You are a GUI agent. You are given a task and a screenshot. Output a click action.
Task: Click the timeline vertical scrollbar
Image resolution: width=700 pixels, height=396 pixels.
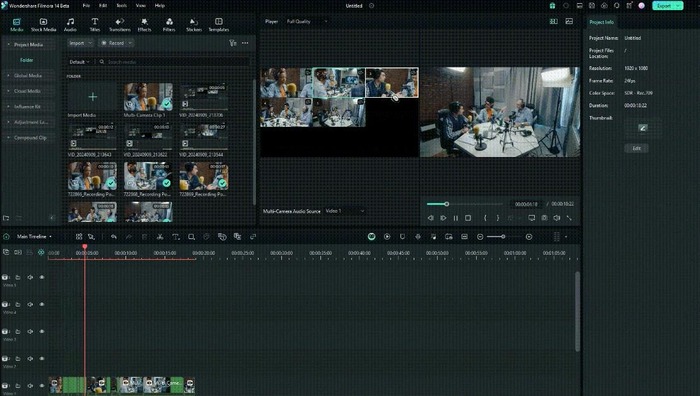[x=577, y=311]
